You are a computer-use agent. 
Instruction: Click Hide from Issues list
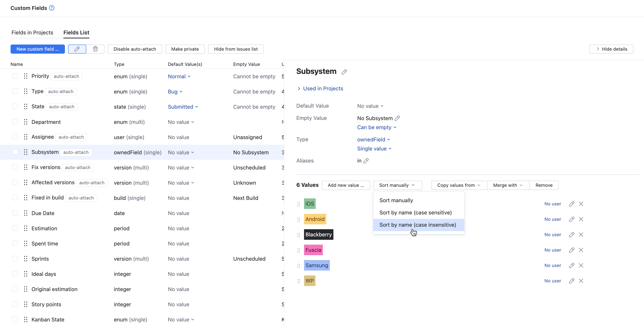point(236,49)
